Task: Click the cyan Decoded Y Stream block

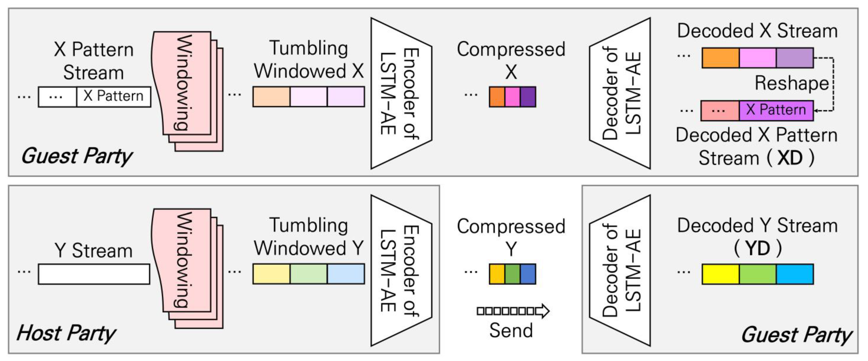Action: point(795,274)
